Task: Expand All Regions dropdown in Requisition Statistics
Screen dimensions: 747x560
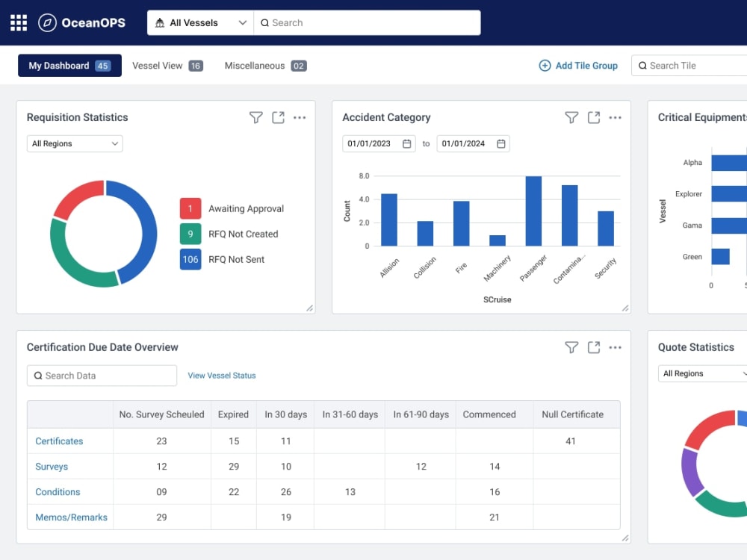Action: pos(75,144)
